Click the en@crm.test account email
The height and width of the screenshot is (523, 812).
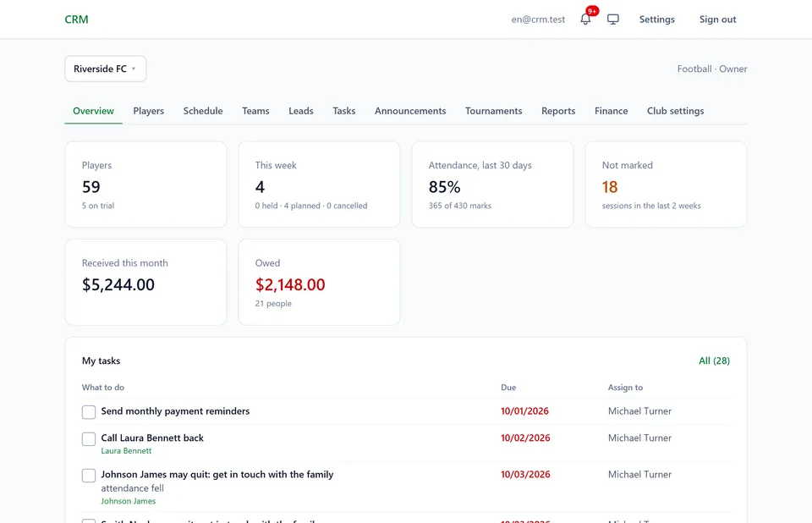(x=538, y=19)
